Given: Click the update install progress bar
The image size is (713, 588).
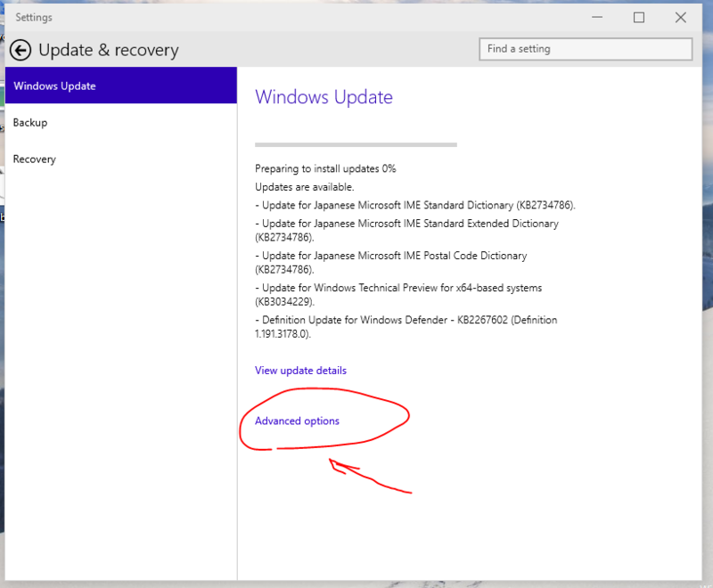Looking at the screenshot, I should (356, 145).
